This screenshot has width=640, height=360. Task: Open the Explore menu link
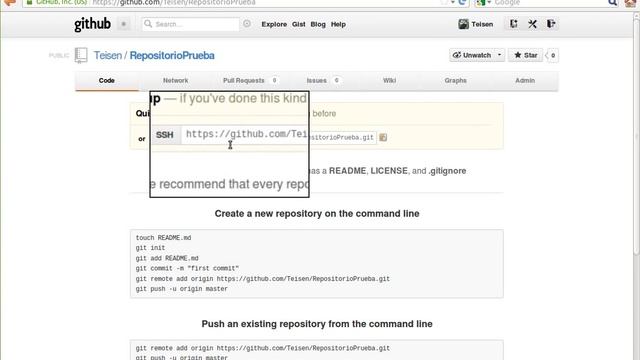[274, 24]
